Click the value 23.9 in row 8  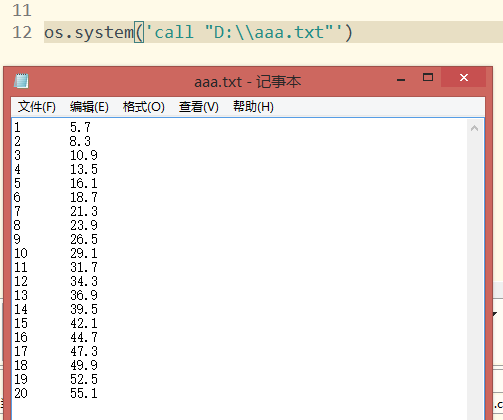coord(84,225)
